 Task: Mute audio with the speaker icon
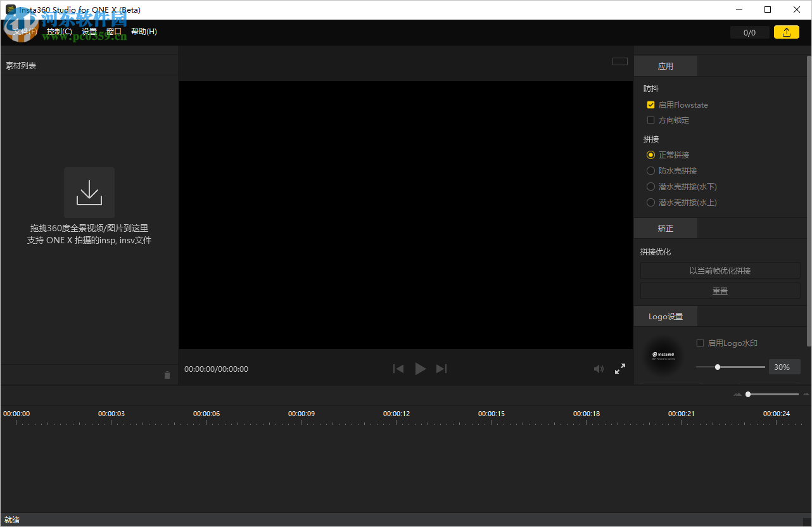599,369
